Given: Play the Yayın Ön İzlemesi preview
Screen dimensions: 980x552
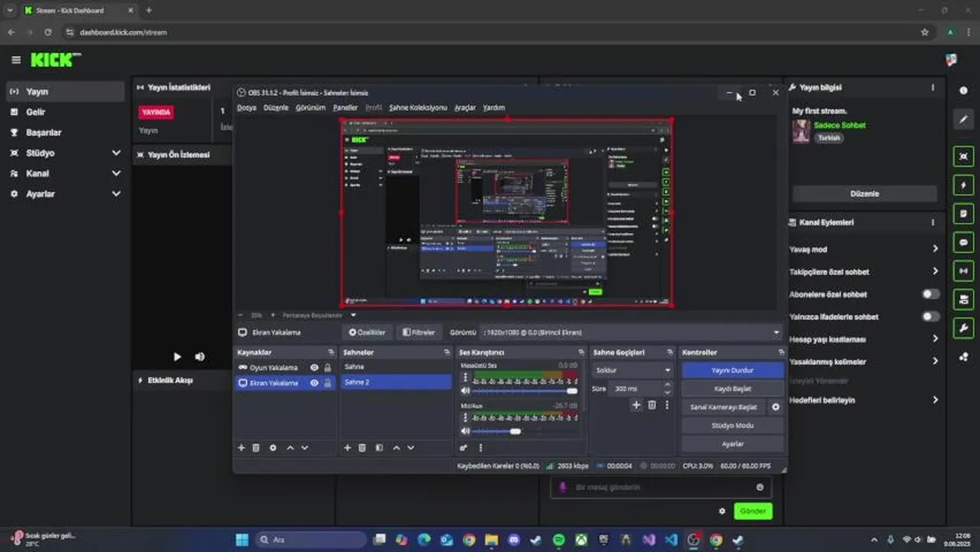Looking at the screenshot, I should click(177, 356).
